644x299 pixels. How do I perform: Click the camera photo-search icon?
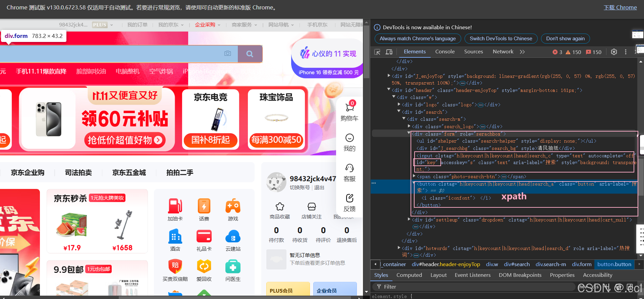coord(227,53)
